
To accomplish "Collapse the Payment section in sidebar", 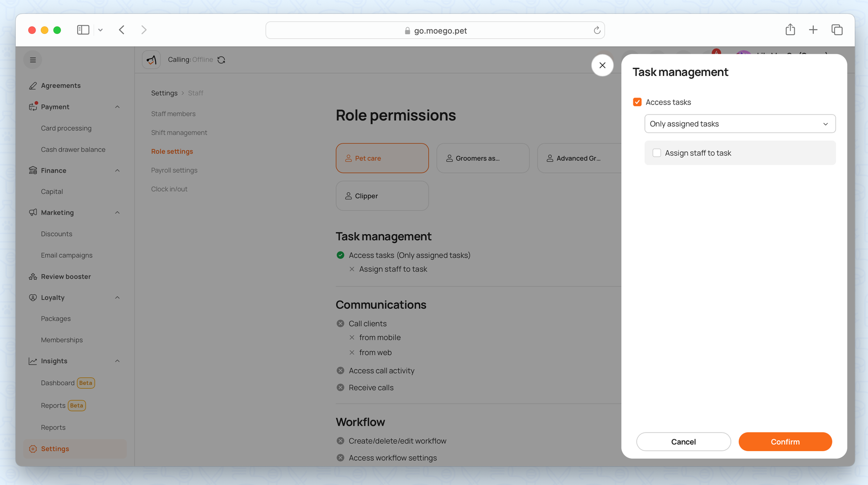I will point(117,107).
